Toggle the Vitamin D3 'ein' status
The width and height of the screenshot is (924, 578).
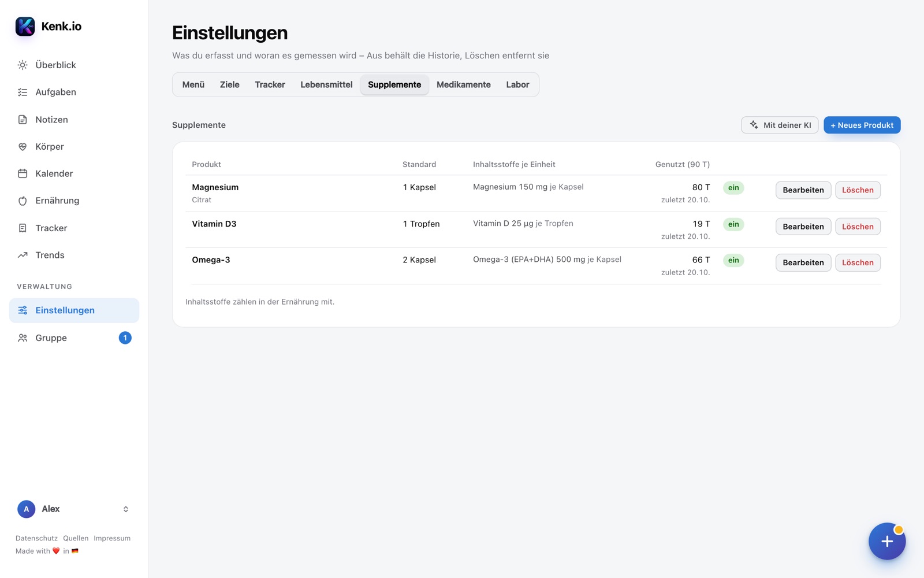pyautogui.click(x=733, y=224)
